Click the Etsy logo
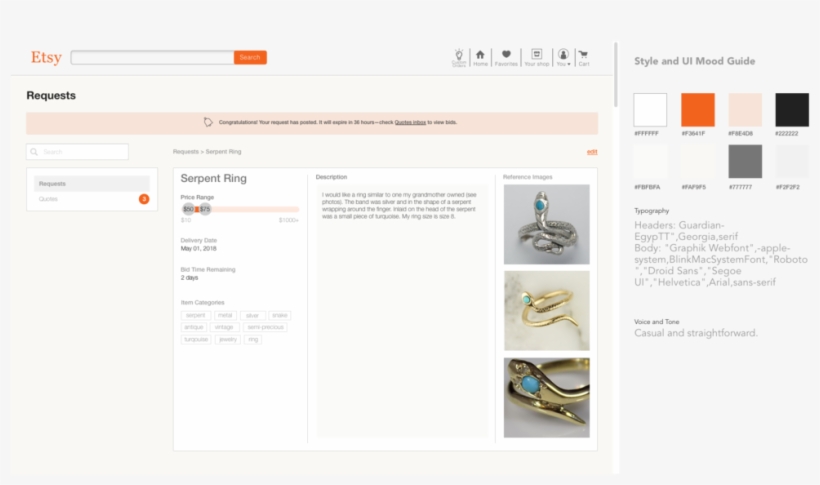This screenshot has width=820, height=485. (46, 57)
